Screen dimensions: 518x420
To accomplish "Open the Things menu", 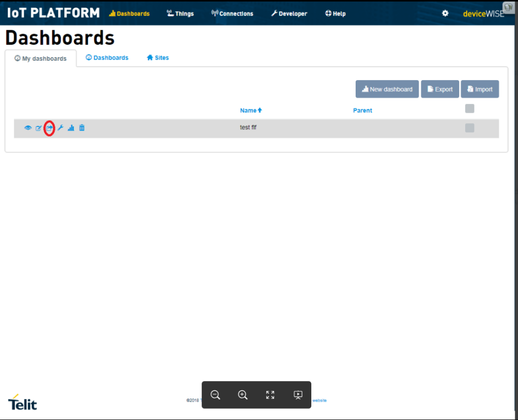I will point(180,13).
